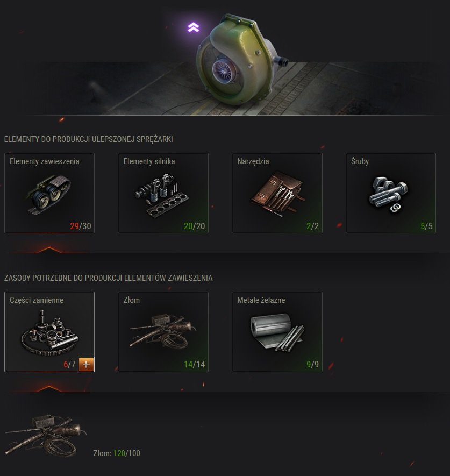Click the scrap metal icon in Złom card

click(163, 331)
